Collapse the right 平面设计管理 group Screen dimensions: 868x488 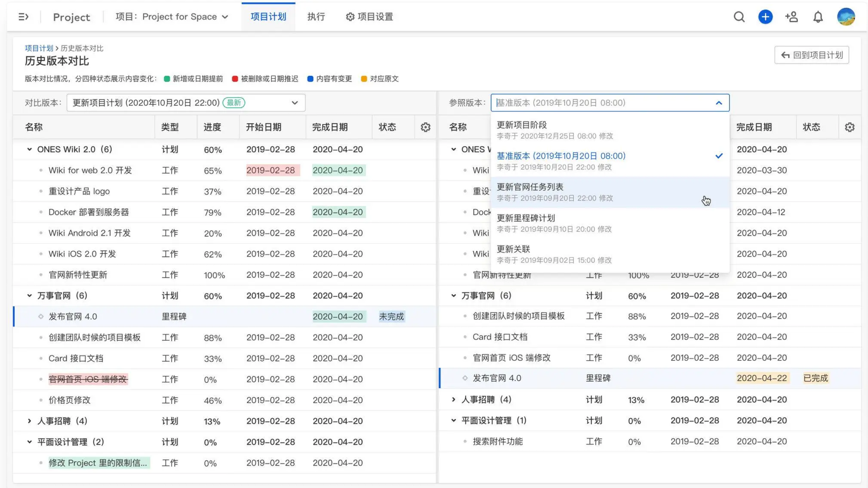pos(454,420)
